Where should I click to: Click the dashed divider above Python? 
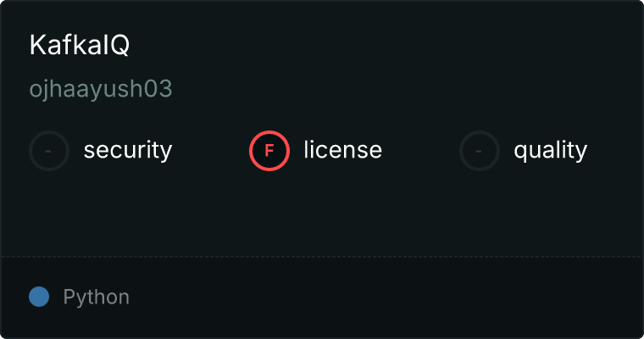click(322, 257)
